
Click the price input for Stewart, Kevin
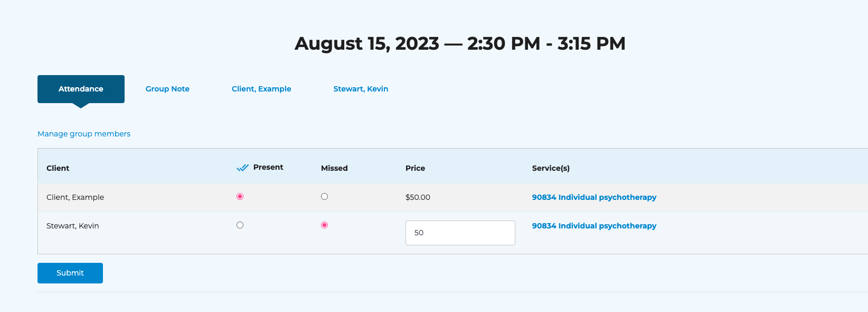460,233
